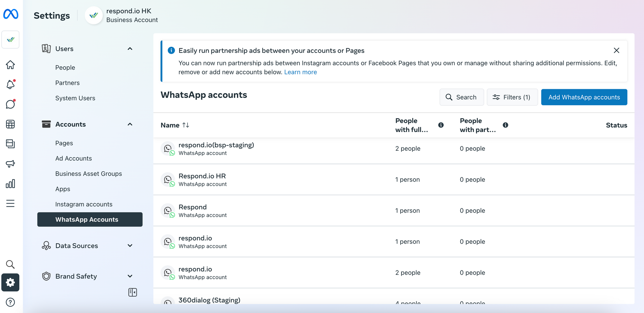Screen dimensions: 644x313
Task: Click the megaphone ads icon
Action: (x=10, y=164)
